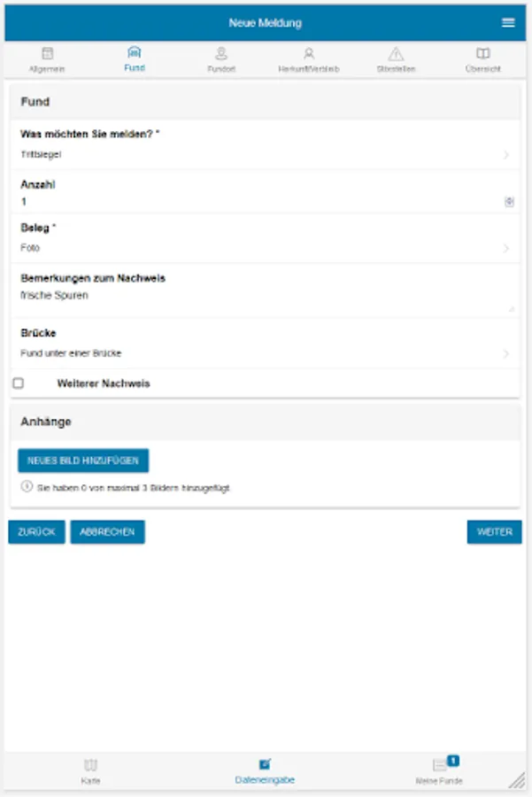The height and width of the screenshot is (797, 532).
Task: Select the Fundort step icon
Action: (221, 53)
